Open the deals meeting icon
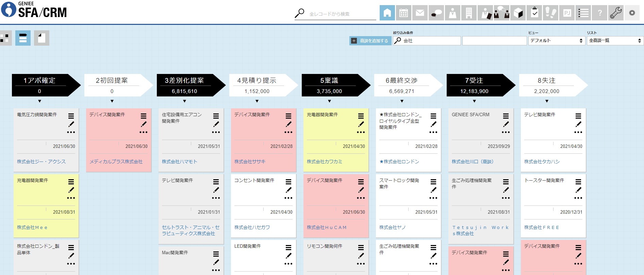 click(501, 13)
